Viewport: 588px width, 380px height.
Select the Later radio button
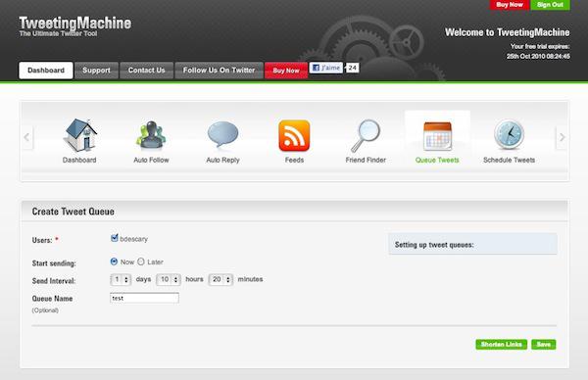point(141,261)
